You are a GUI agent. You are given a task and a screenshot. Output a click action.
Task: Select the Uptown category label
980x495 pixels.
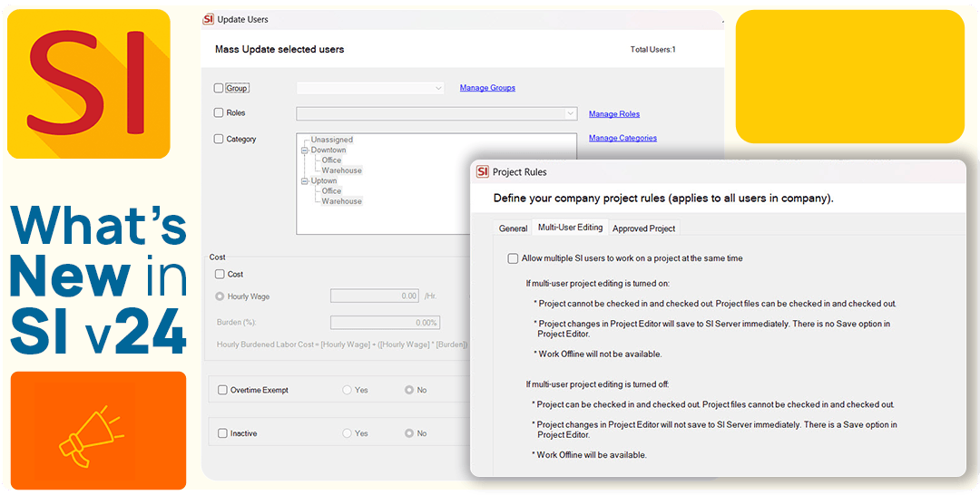click(324, 181)
